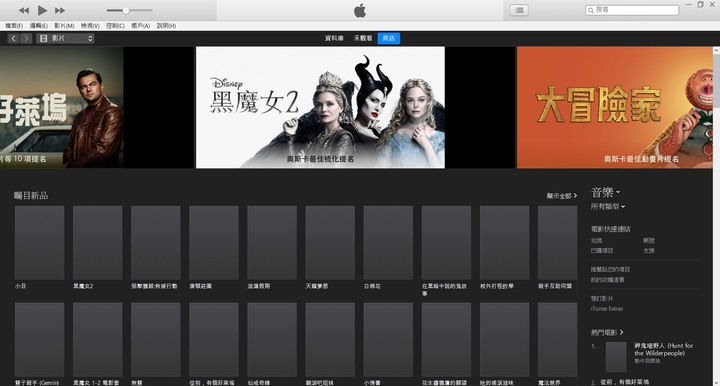Click Hunt for the Wilderpeople chart thumbnail
The width and height of the screenshot is (720, 386).
[616, 357]
